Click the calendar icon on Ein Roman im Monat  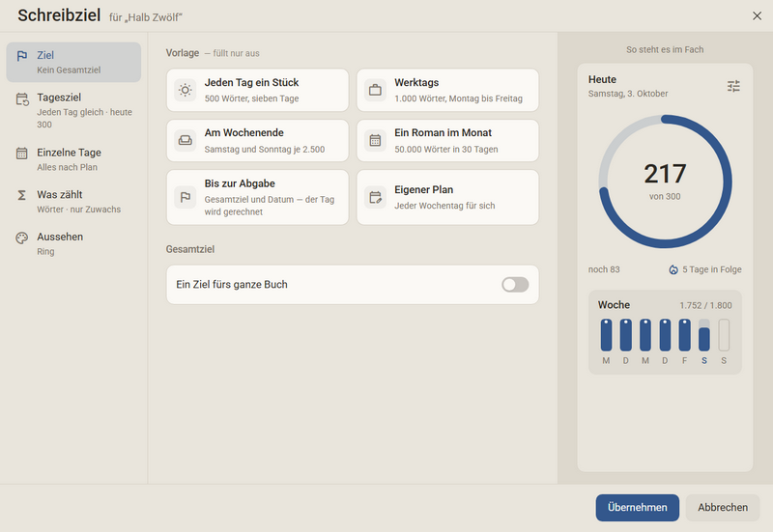point(375,140)
